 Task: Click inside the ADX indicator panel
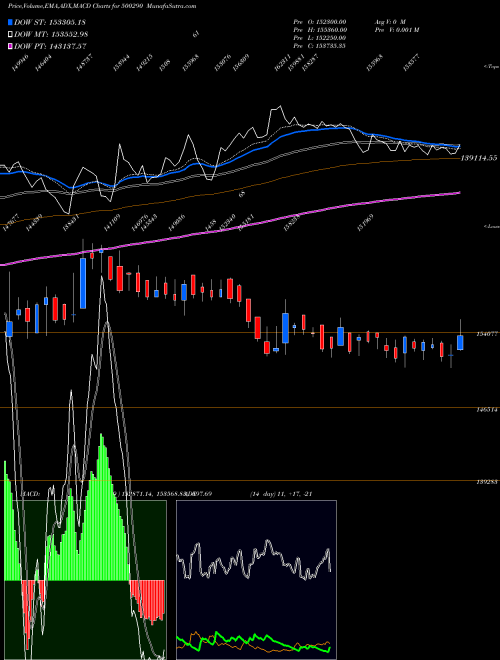(256, 580)
